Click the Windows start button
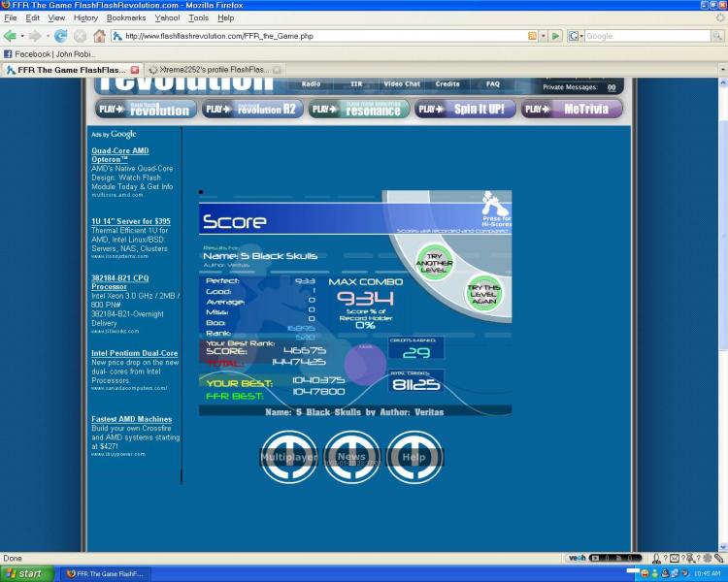This screenshot has width=728, height=582. tap(27, 573)
